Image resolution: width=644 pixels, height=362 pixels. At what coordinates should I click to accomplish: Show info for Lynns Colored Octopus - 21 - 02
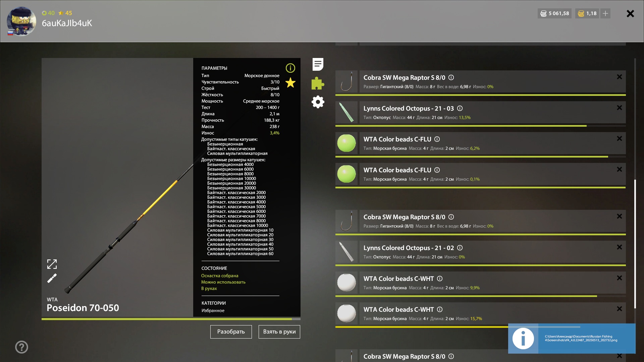[460, 248]
